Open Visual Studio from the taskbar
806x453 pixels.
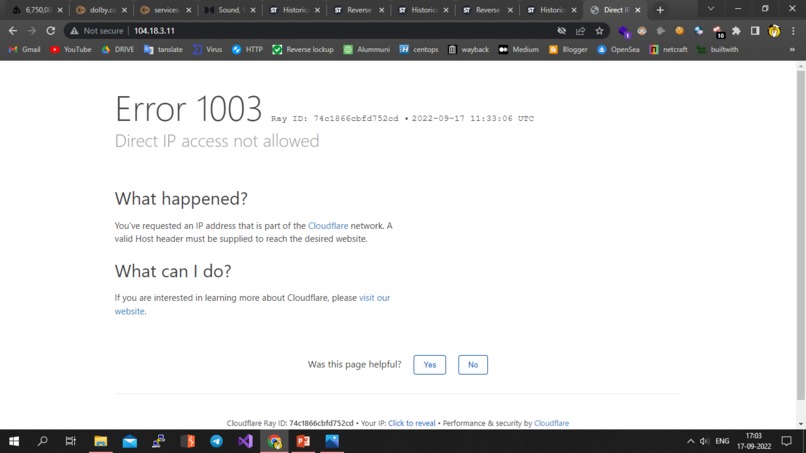pos(245,441)
